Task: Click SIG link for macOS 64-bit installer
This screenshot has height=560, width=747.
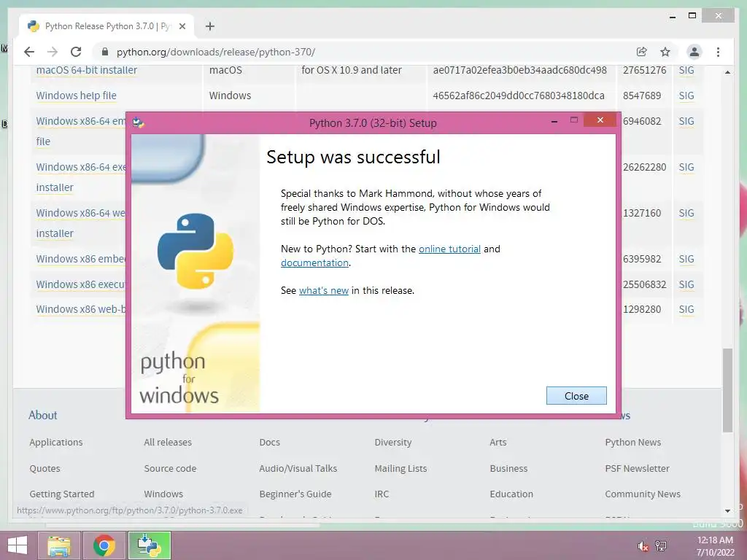Action: (x=686, y=70)
